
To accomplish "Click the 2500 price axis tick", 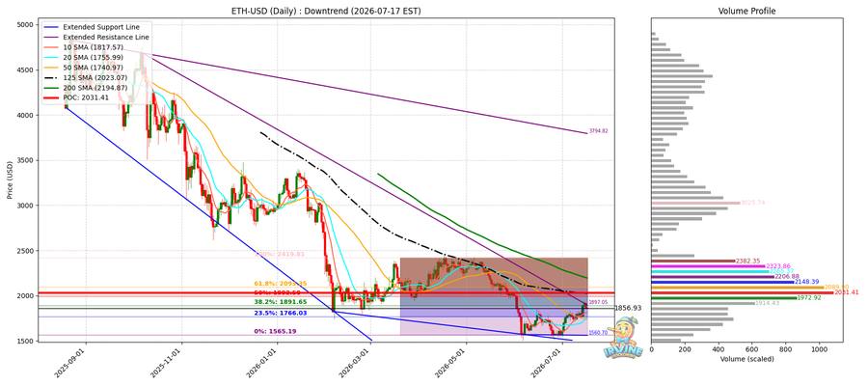I will click(x=25, y=251).
